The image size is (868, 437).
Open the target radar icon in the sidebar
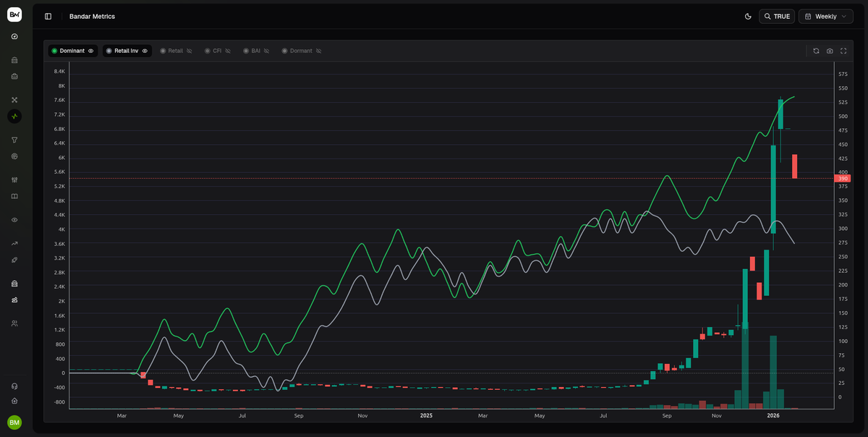point(14,156)
